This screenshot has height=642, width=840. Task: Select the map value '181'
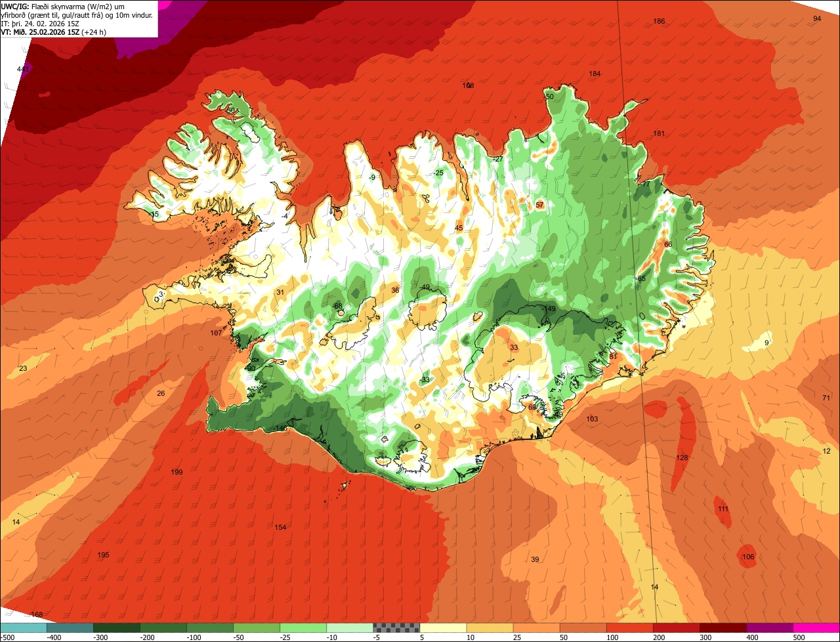click(x=659, y=133)
